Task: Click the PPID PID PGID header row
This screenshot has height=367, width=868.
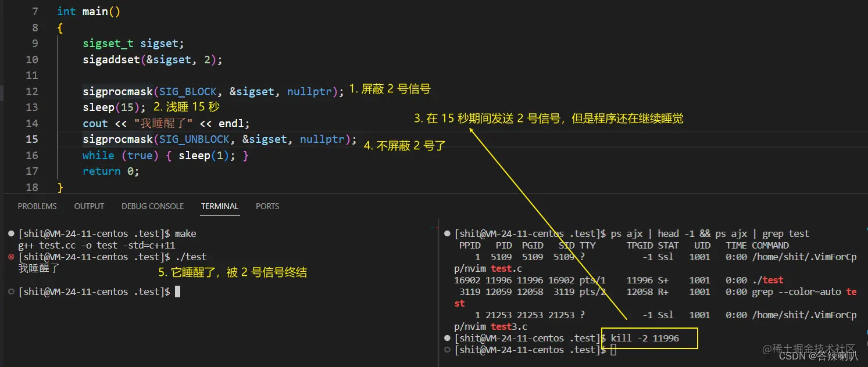Action: click(x=624, y=245)
